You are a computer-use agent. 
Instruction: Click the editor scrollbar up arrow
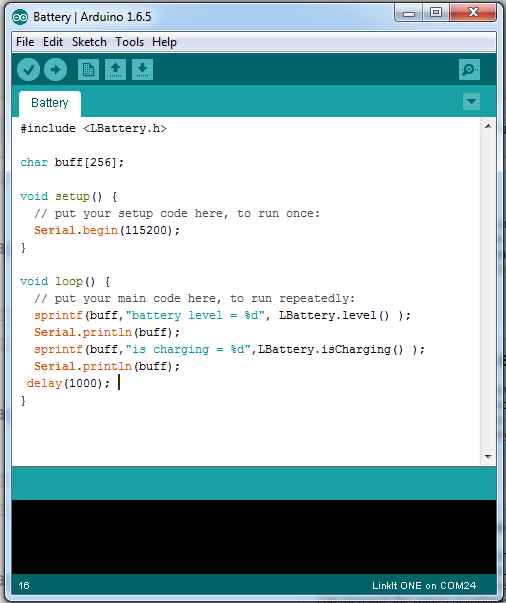pos(488,126)
